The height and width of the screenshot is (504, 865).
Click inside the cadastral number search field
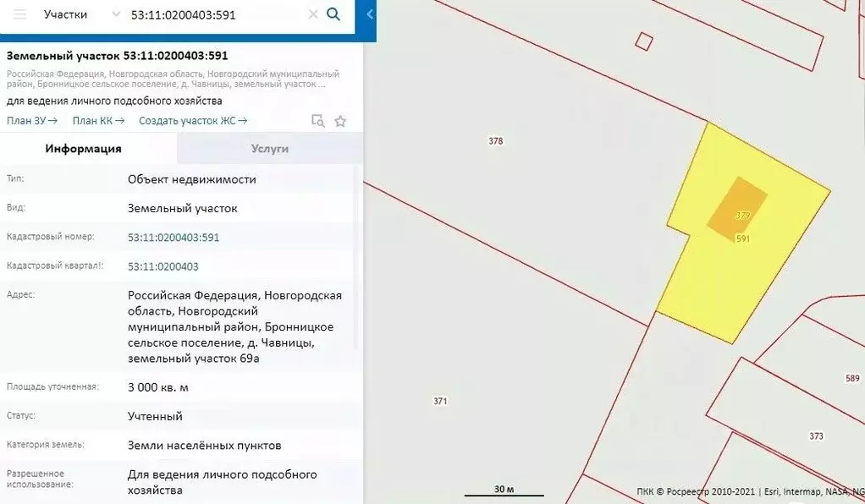coord(212,14)
